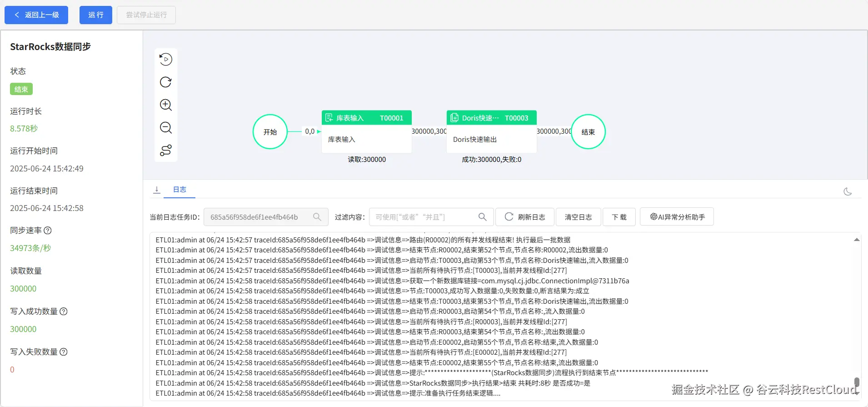Click search icon in task ID field
Viewport: 868px width, 407px height.
pyautogui.click(x=317, y=217)
